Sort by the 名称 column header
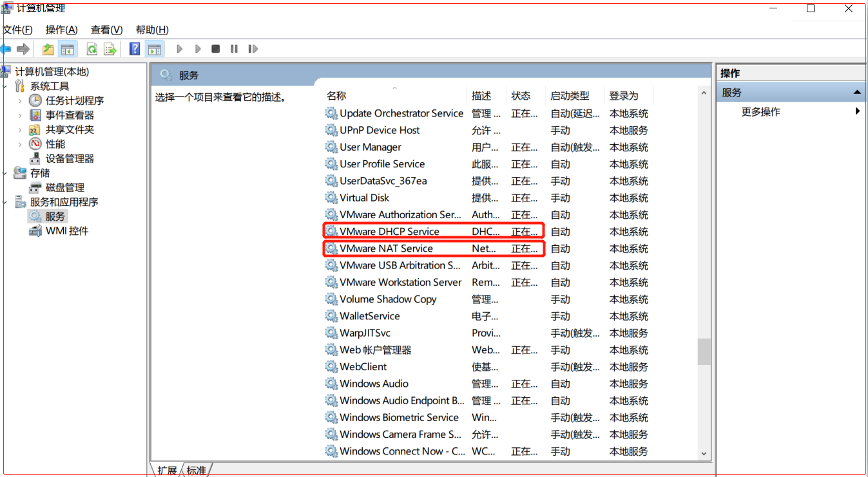Viewport: 868px width, 477px height. click(394, 96)
